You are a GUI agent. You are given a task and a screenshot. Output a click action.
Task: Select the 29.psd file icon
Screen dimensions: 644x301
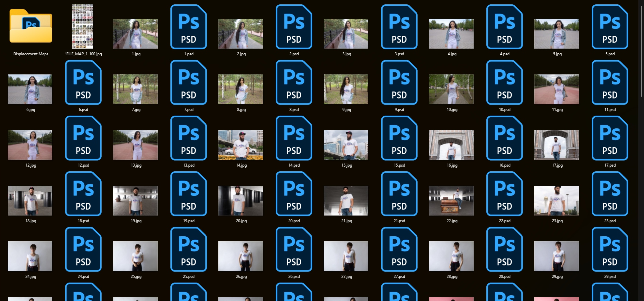pos(609,249)
